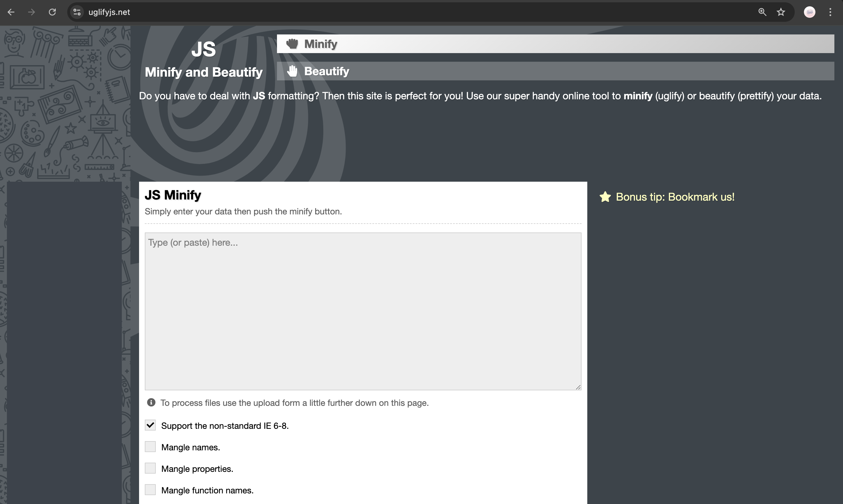This screenshot has height=504, width=843.
Task: Click the info icon near upload hint
Action: click(x=151, y=402)
